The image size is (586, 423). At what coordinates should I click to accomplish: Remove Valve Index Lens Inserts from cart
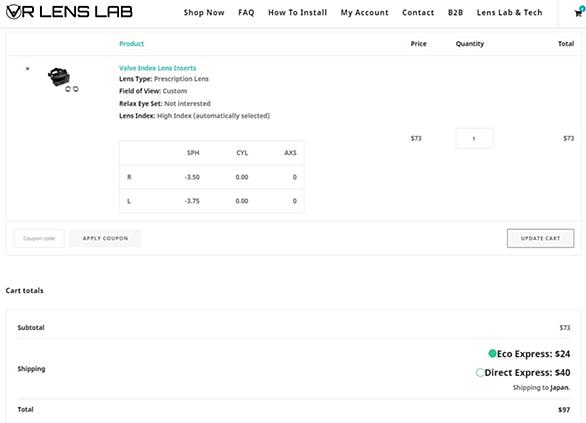point(27,68)
